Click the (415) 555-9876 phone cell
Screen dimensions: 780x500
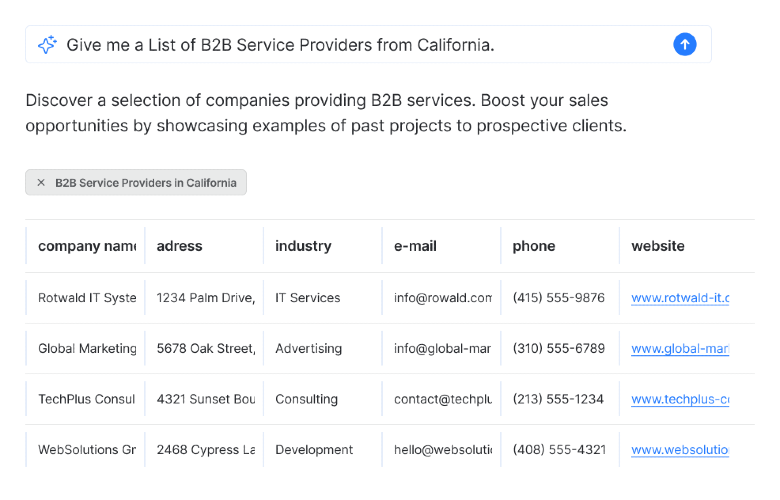click(558, 298)
